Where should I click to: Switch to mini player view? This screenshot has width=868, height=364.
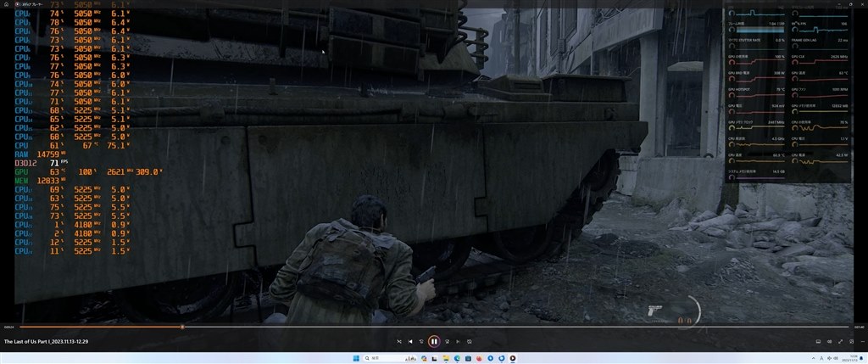pyautogui.click(x=851, y=341)
